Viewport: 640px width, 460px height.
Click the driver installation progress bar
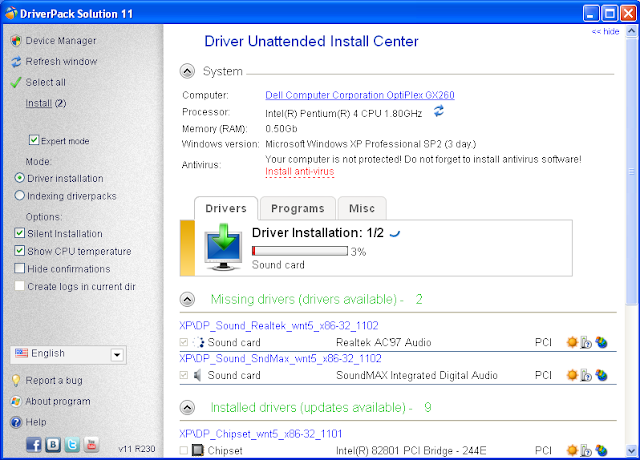[300, 251]
